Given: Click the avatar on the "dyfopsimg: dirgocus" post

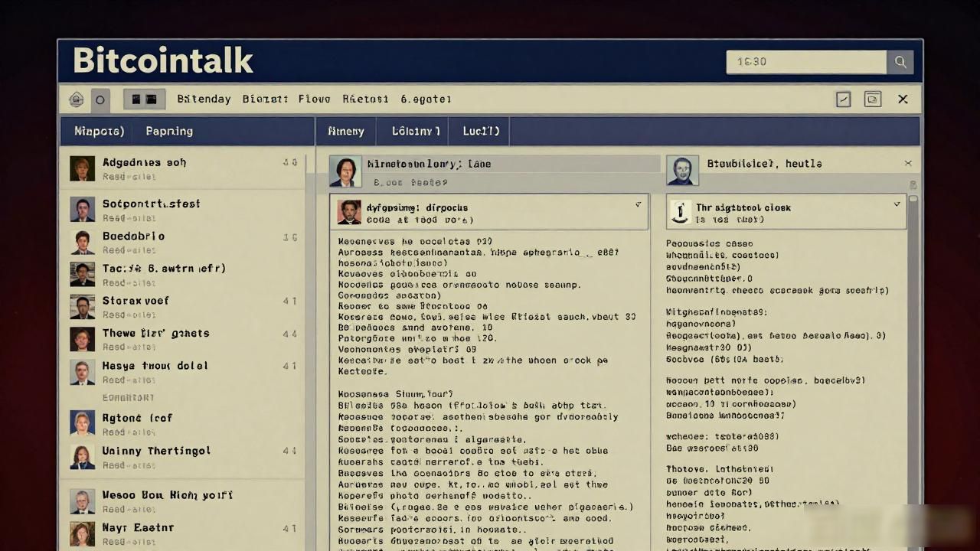Looking at the screenshot, I should [349, 212].
